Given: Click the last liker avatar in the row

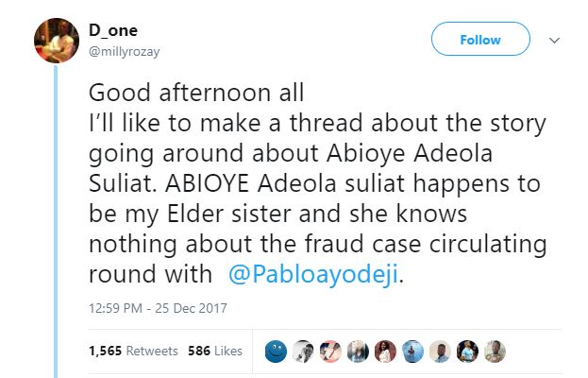Looking at the screenshot, I should click(x=495, y=352).
